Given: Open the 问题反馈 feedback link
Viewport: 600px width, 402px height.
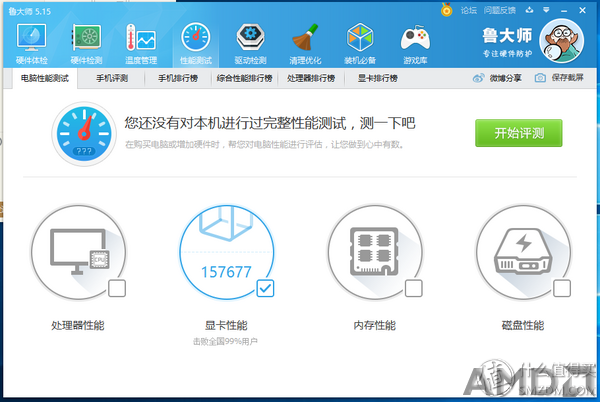Looking at the screenshot, I should 499,10.
